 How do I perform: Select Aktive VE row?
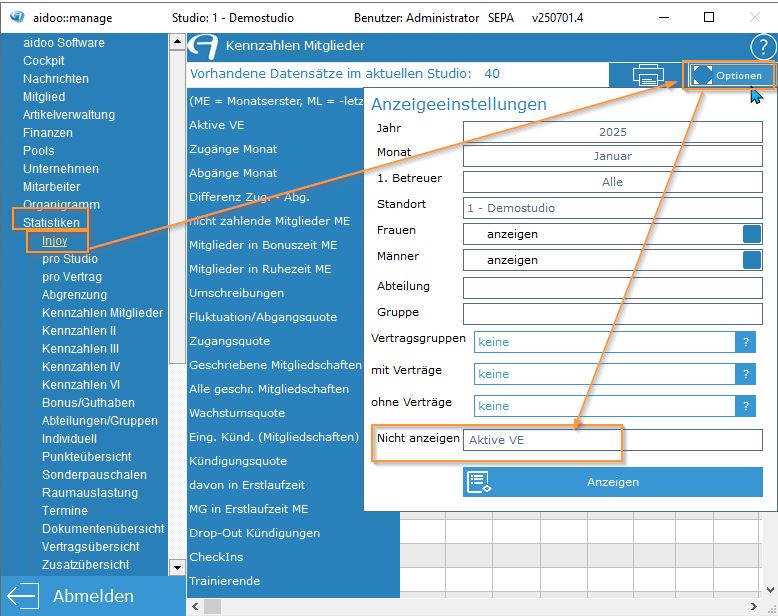(x=217, y=125)
